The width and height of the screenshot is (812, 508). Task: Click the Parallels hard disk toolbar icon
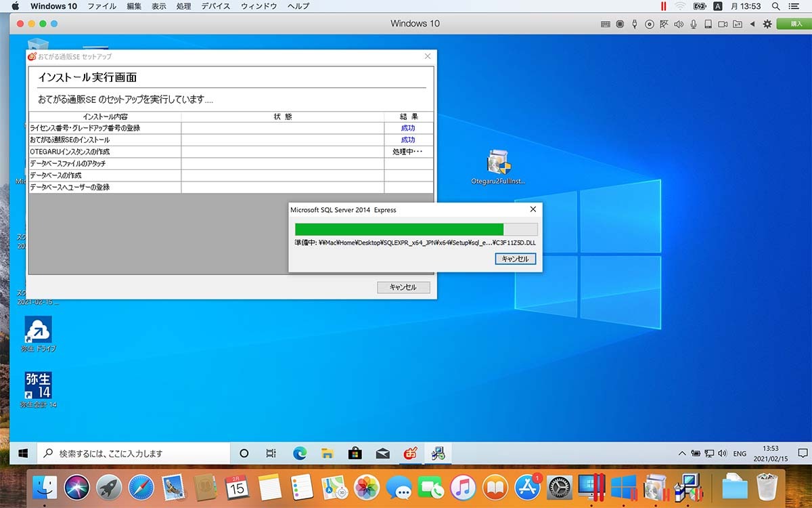[708, 24]
